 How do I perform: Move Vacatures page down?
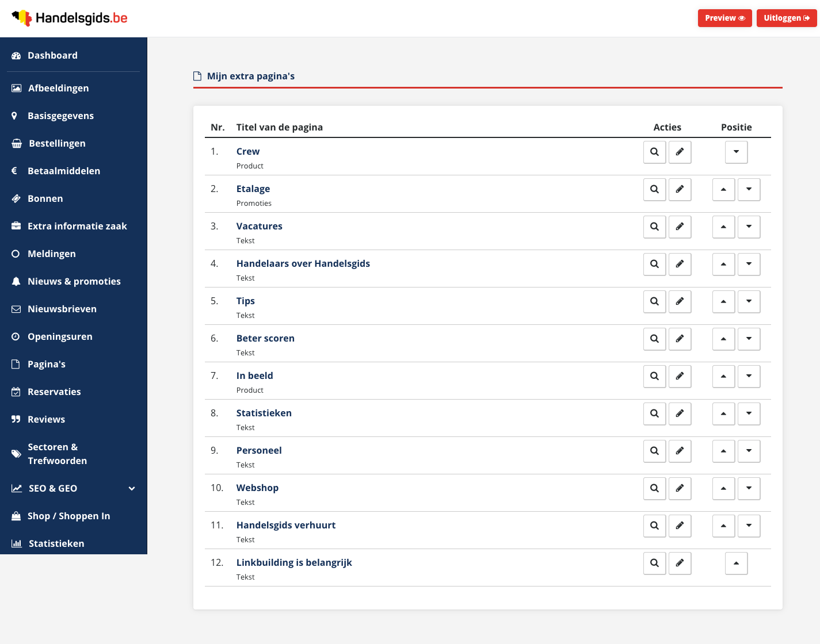point(749,227)
